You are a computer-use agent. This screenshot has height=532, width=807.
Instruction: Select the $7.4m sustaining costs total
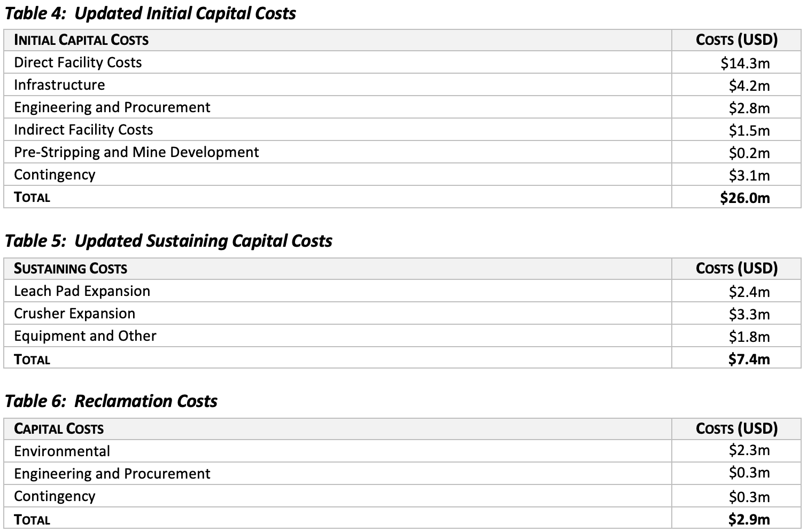click(749, 359)
